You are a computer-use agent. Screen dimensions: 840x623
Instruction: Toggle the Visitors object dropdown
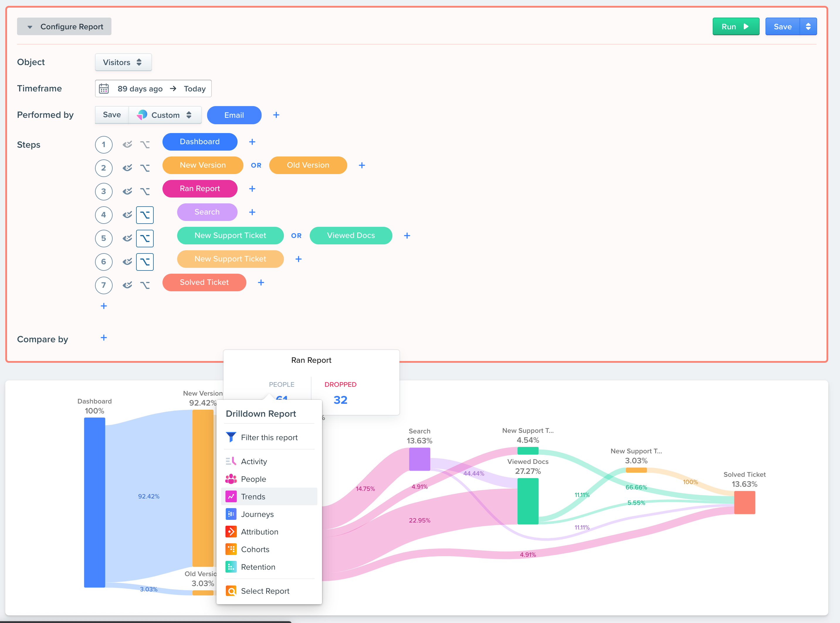[122, 62]
